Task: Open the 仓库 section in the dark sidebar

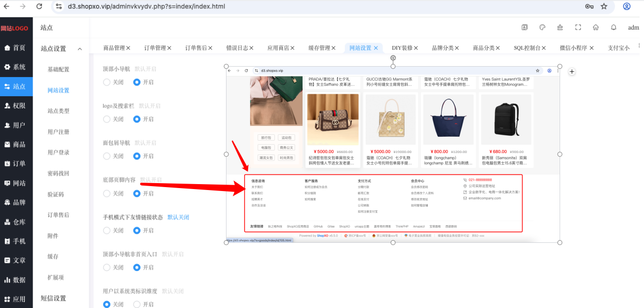Action: [x=16, y=222]
